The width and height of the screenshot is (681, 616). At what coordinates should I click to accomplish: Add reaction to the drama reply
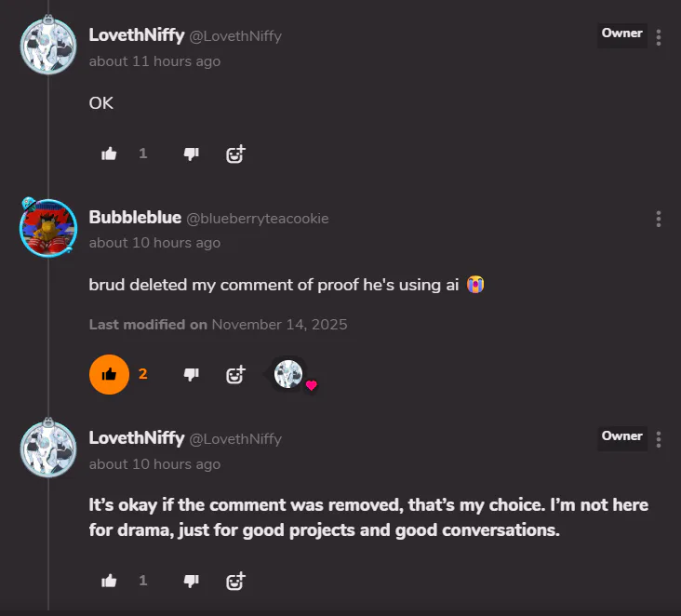[235, 581]
